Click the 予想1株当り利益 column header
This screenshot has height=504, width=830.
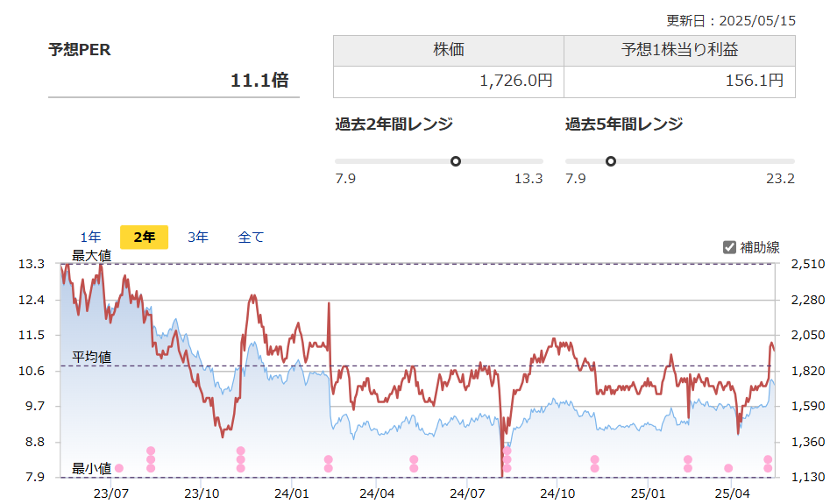point(679,51)
